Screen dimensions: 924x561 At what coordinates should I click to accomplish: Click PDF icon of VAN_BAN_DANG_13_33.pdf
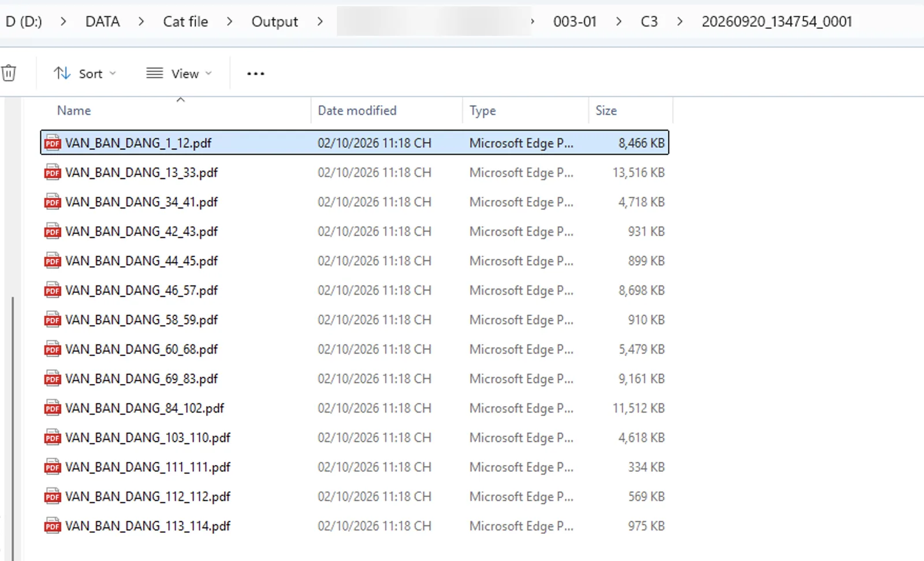click(x=53, y=172)
